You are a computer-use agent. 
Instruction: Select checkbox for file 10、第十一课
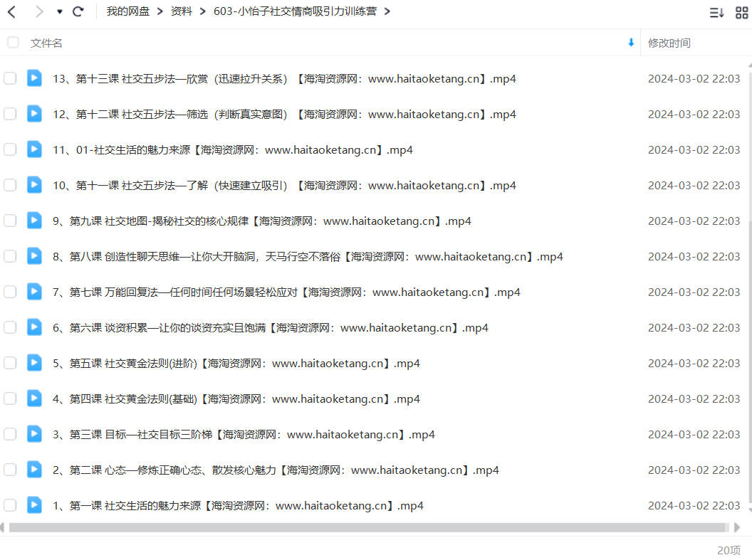[x=10, y=185]
